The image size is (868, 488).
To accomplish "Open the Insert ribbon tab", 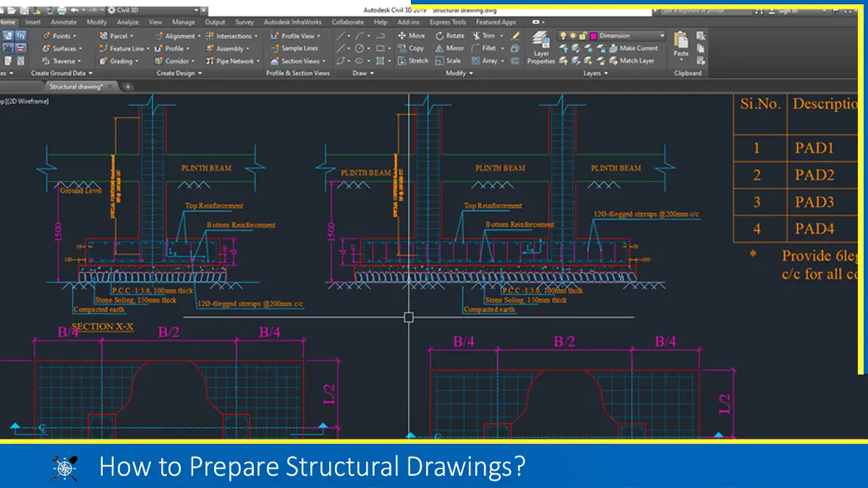I will coord(33,22).
